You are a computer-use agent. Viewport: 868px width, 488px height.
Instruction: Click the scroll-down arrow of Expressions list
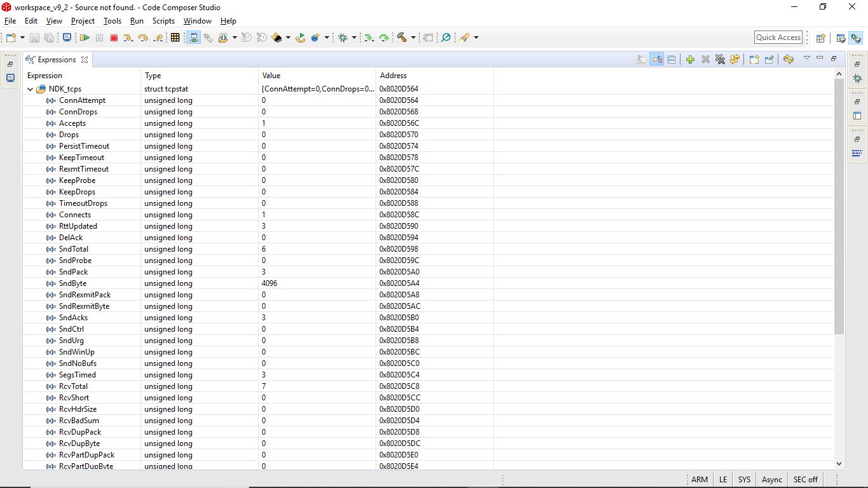pyautogui.click(x=839, y=464)
